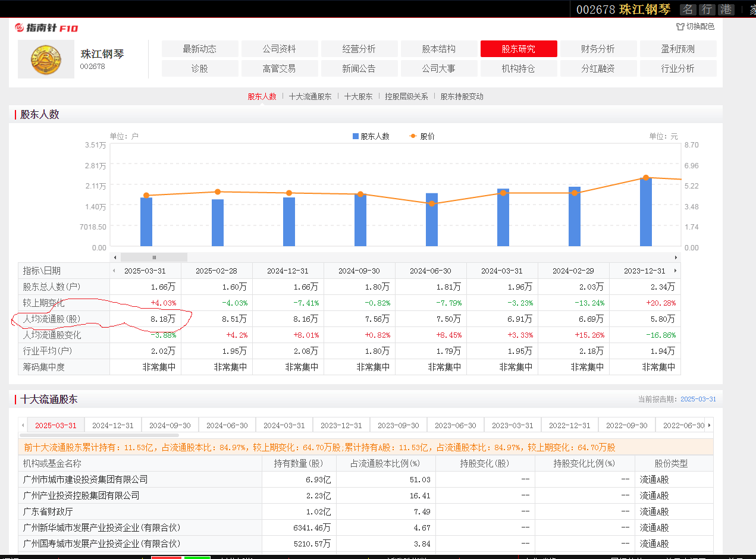Select the 2025-03-31 report period tab
Viewport: 756px width, 559px height.
pos(56,425)
